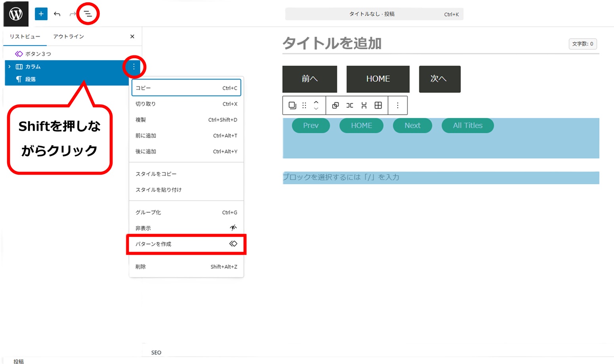Select パターンを作成 from the menu
Image resolution: width=614 pixels, height=364 pixels.
pyautogui.click(x=186, y=244)
